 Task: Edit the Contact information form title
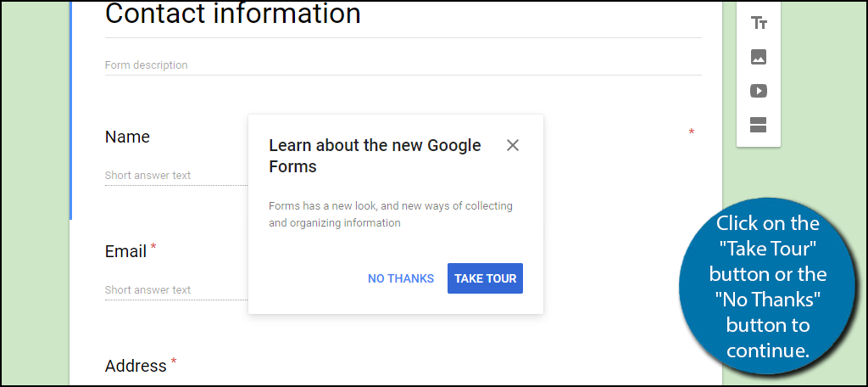point(233,14)
